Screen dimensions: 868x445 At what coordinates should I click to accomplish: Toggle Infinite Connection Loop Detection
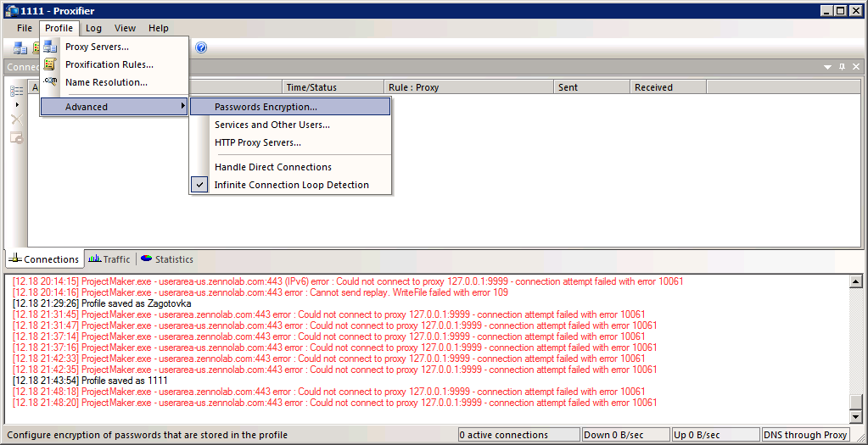(291, 185)
